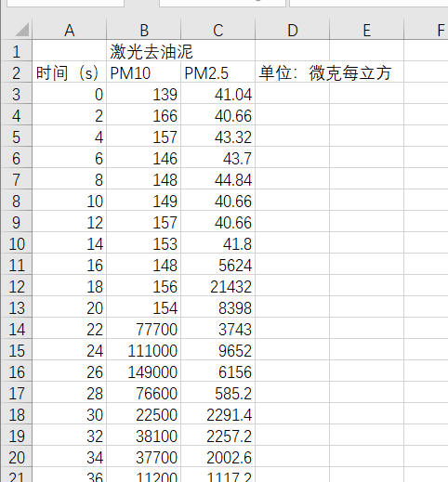Click the 单位：微克每立方 cell
The image size is (448, 482).
324,72
